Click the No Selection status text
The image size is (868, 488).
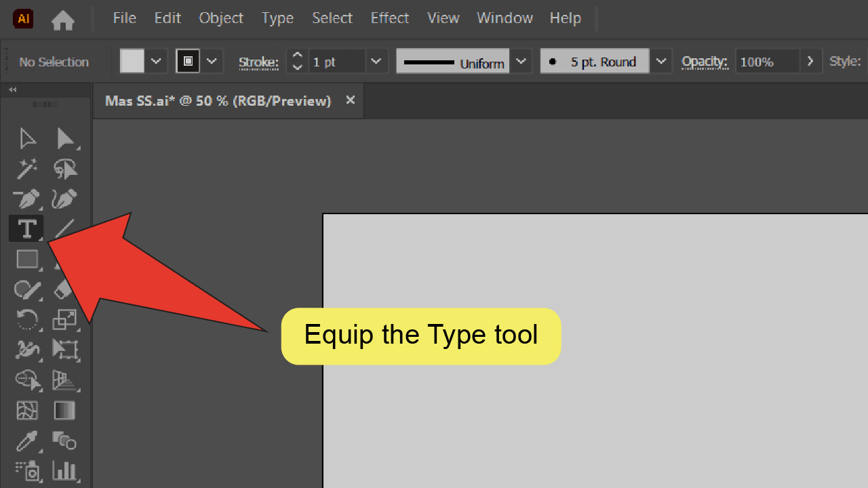click(54, 62)
